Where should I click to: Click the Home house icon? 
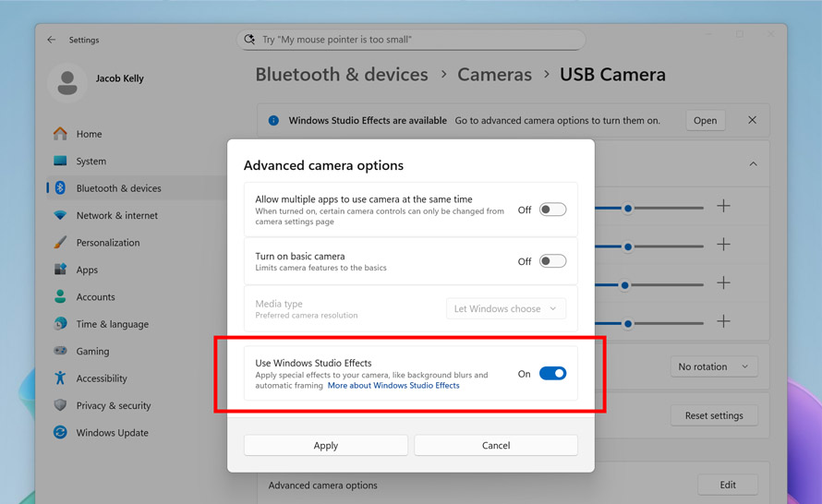(60, 134)
